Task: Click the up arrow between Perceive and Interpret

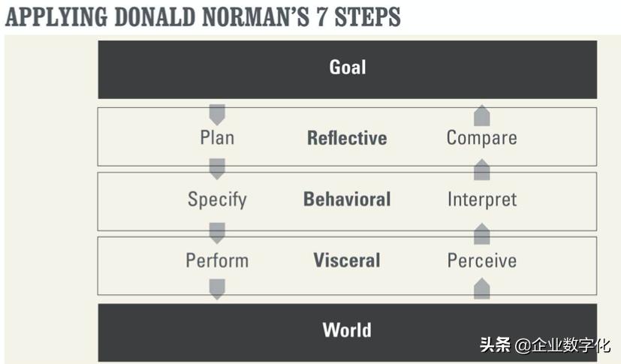Action: (x=481, y=233)
